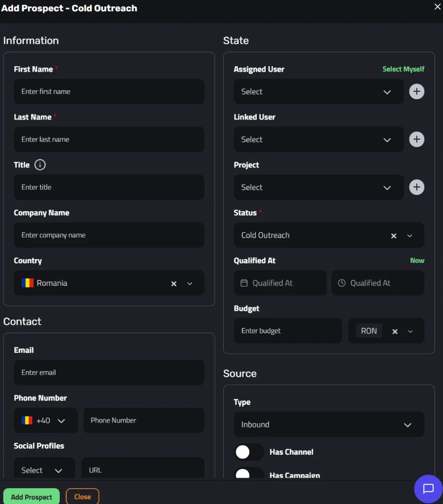Remove the RON currency selection
The width and height of the screenshot is (443, 504).
coord(395,331)
